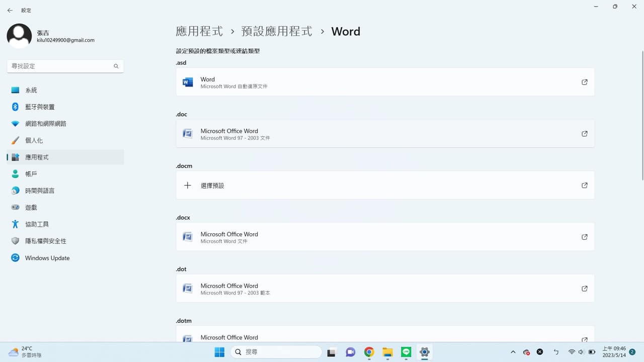
Task: Navigate to 隱私權與安全性
Action: [65, 241]
